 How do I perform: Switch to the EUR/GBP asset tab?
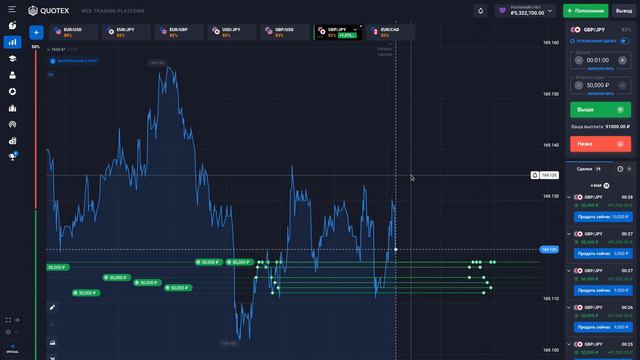[179, 32]
